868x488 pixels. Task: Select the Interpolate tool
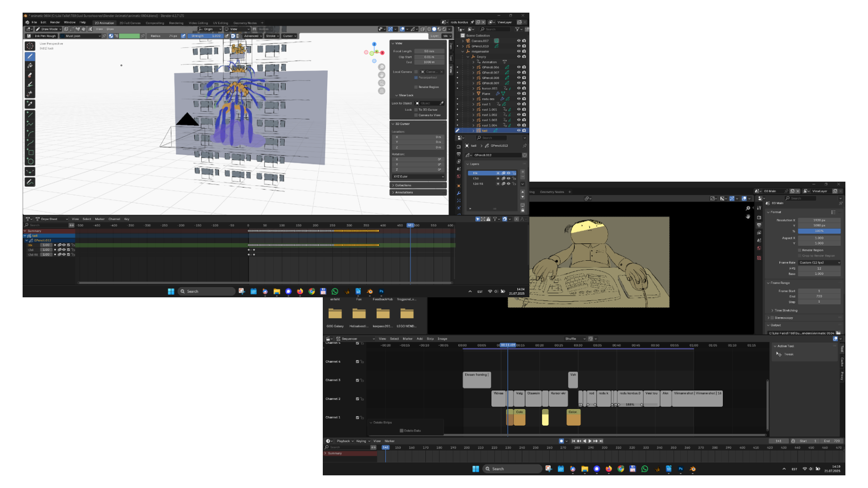[30, 172]
